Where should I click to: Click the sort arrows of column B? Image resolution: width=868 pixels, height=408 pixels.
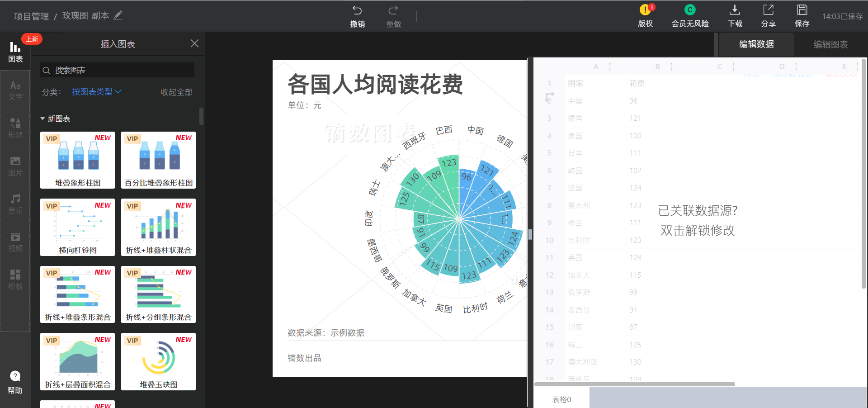671,66
